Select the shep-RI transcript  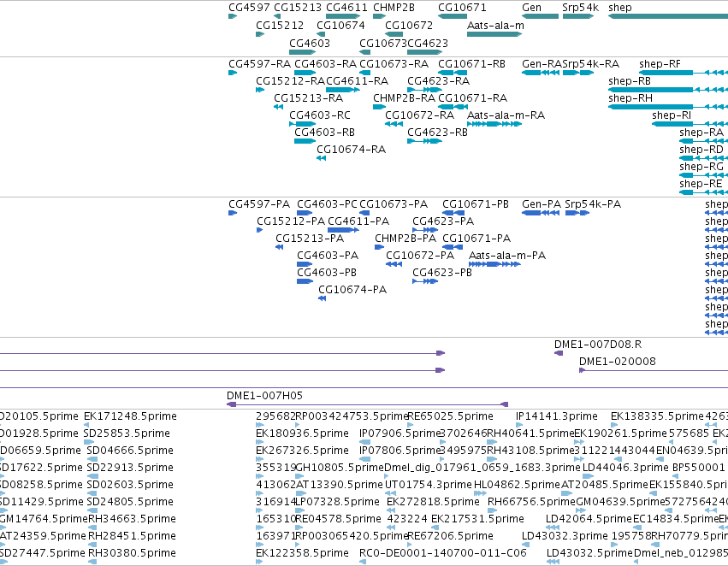(690, 124)
